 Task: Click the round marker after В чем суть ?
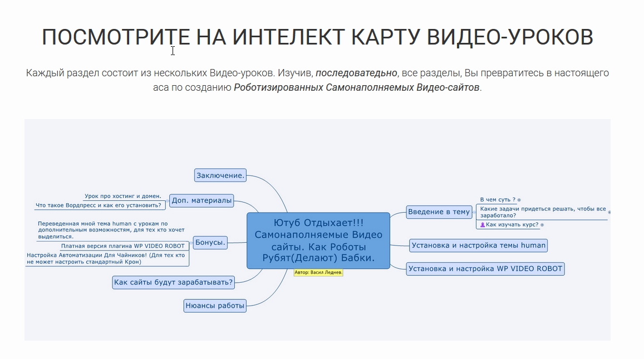click(519, 200)
